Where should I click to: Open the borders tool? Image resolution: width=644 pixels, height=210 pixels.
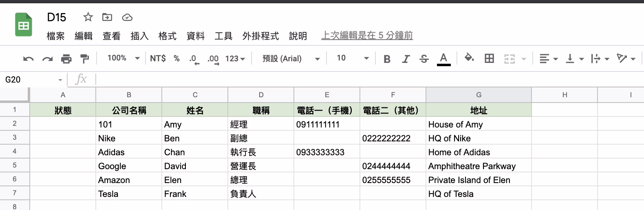pyautogui.click(x=489, y=59)
